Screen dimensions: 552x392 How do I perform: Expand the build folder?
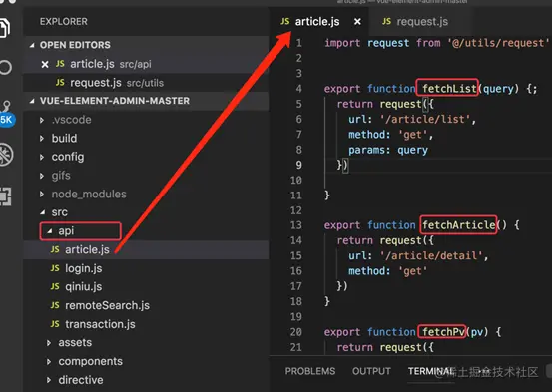click(x=42, y=139)
